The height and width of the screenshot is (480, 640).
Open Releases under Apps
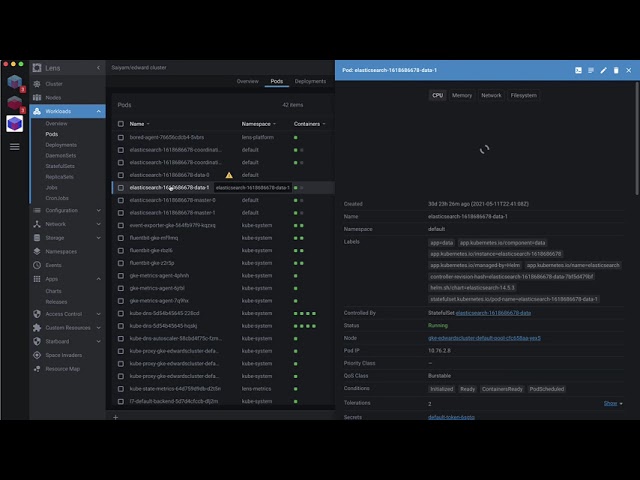[x=56, y=302]
